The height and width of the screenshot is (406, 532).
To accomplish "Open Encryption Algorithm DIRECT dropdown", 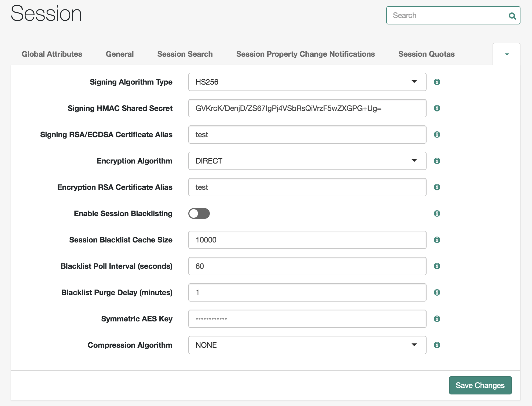I will click(x=307, y=161).
